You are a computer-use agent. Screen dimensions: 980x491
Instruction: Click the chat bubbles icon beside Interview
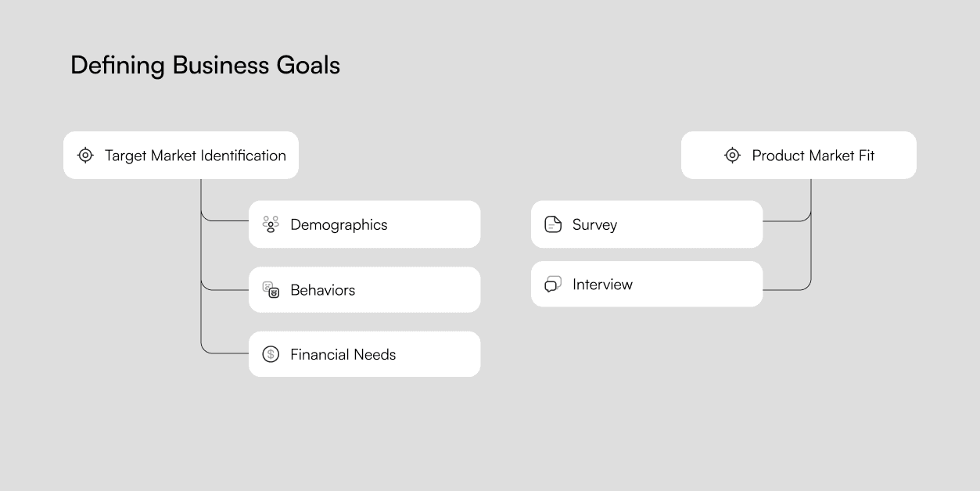pos(553,284)
